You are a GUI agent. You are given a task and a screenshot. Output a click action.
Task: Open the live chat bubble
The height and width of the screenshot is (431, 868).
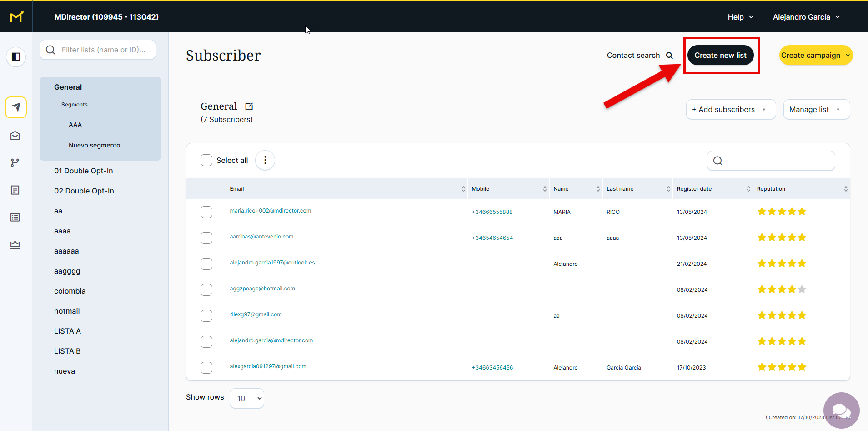pos(841,410)
